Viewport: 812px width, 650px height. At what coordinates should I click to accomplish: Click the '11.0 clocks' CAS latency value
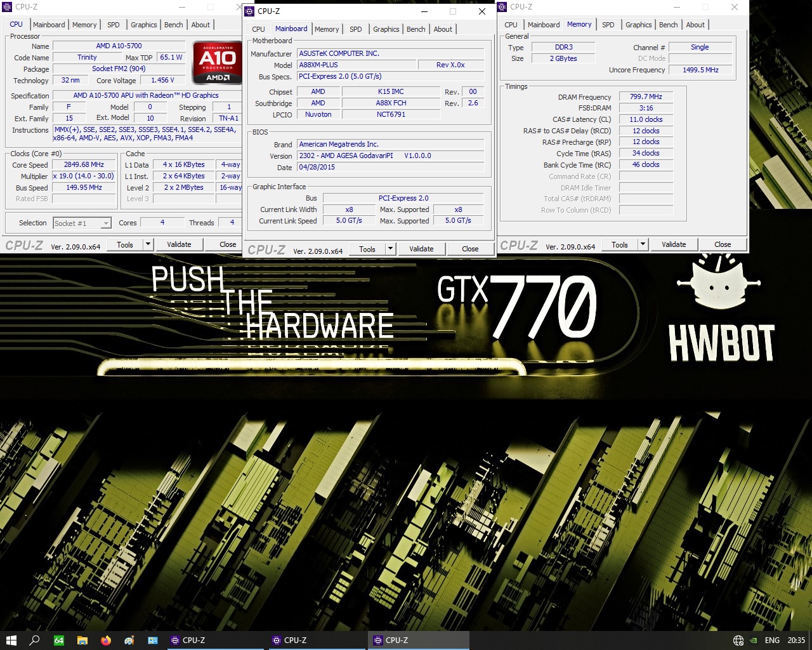[x=646, y=119]
